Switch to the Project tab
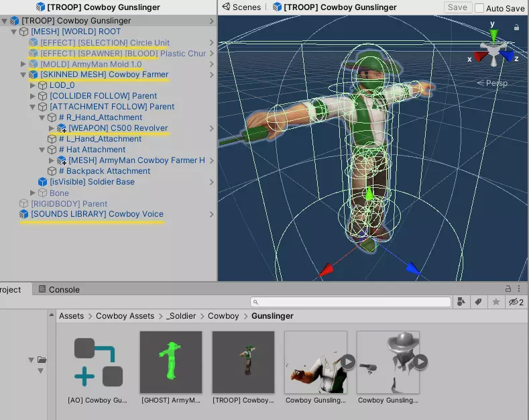This screenshot has height=420, width=529. pyautogui.click(x=15, y=289)
